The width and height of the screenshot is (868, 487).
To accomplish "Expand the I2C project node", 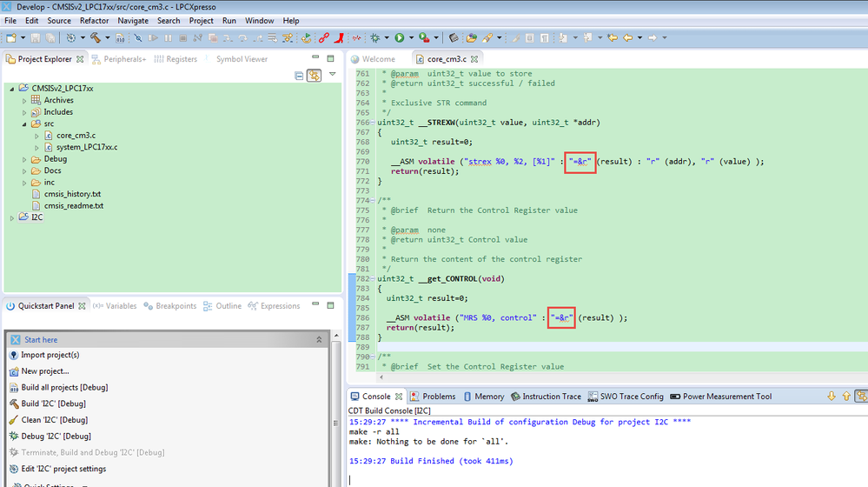I will tap(12, 217).
